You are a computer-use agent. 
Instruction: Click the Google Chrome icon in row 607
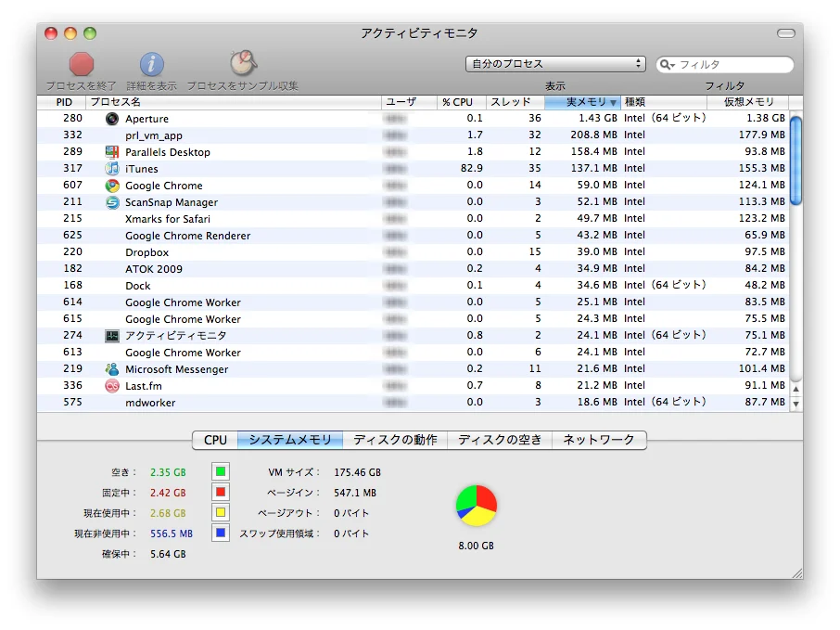pyautogui.click(x=112, y=186)
